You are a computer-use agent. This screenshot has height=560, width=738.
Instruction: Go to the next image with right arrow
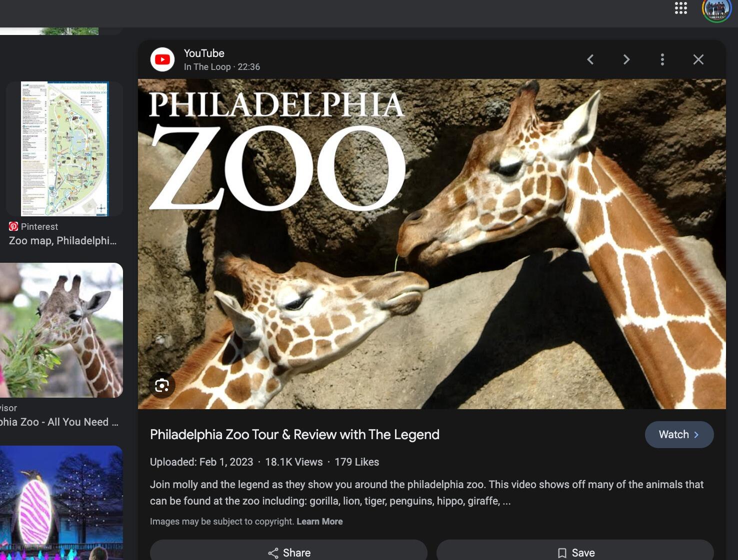(626, 59)
